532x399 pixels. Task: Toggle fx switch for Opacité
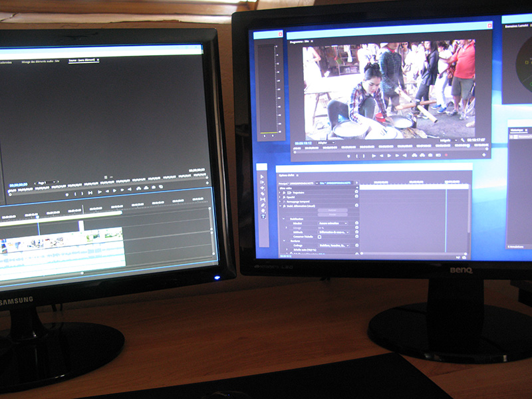pos(284,197)
